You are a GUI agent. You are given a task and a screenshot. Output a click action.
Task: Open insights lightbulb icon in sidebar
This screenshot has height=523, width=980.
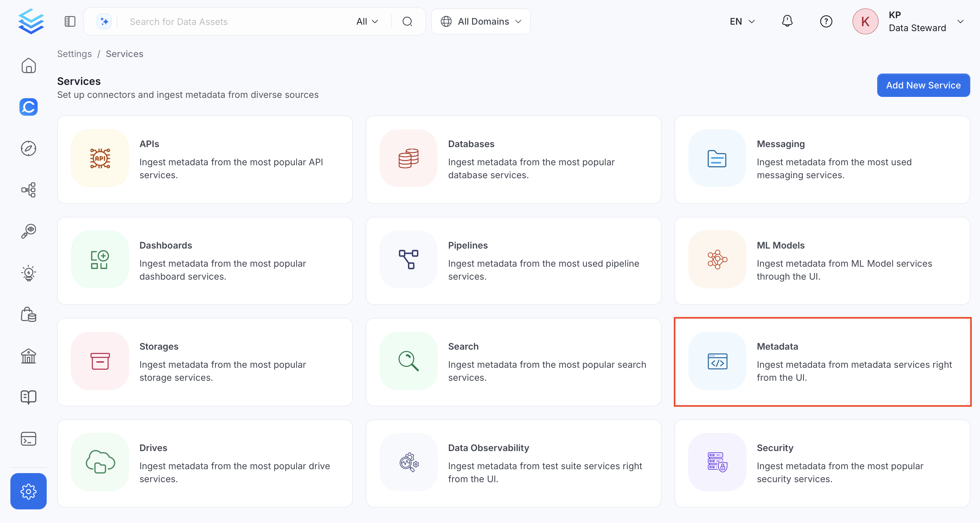coord(29,273)
